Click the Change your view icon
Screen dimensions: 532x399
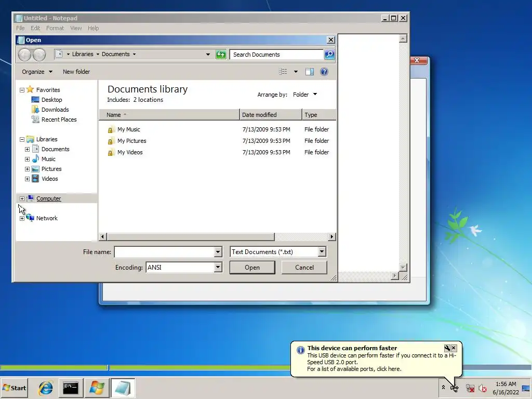pos(283,72)
